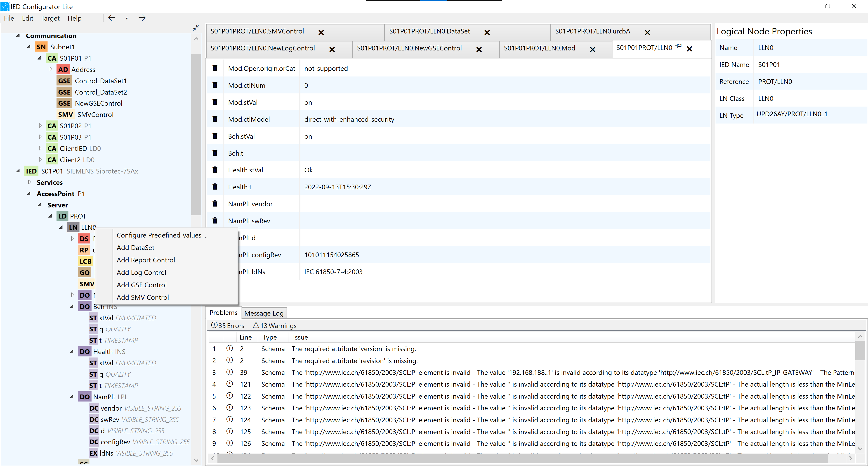Screen dimensions: 868x466
Task: Close the S01P01PROT/LLN0.urcbA tab
Action: coord(647,33)
